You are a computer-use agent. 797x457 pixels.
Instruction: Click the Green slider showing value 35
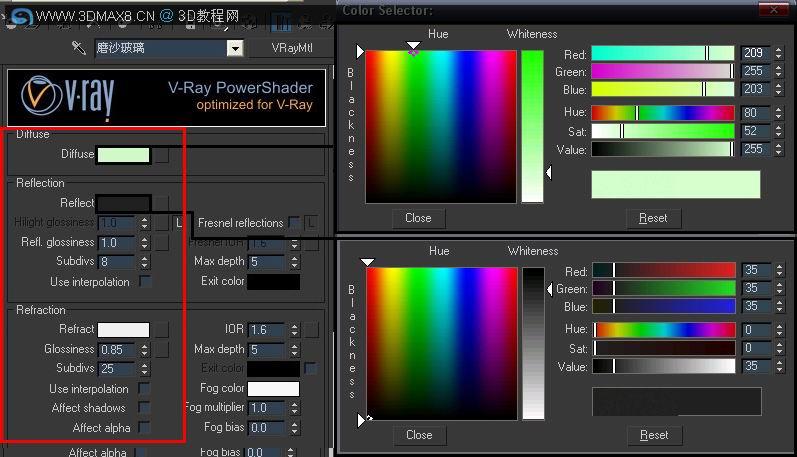(x=664, y=288)
